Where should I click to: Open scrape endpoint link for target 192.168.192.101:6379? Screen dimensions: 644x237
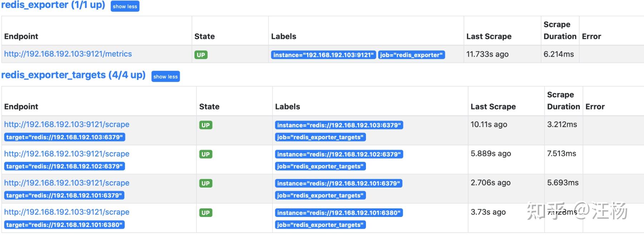tap(67, 183)
